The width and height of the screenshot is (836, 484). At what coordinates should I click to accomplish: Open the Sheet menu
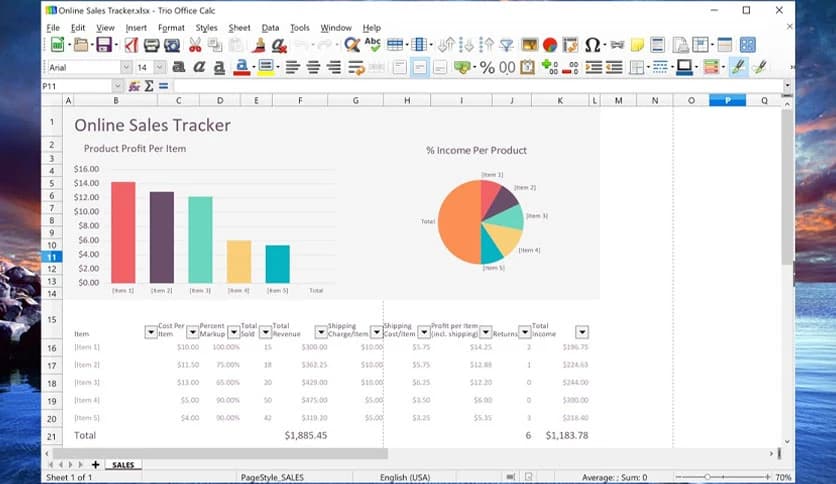239,28
